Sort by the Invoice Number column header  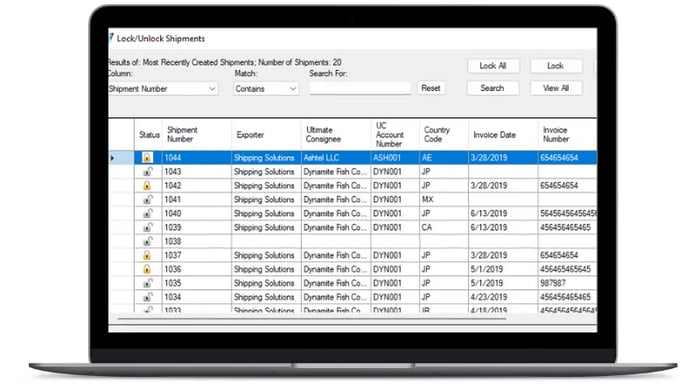pos(567,134)
